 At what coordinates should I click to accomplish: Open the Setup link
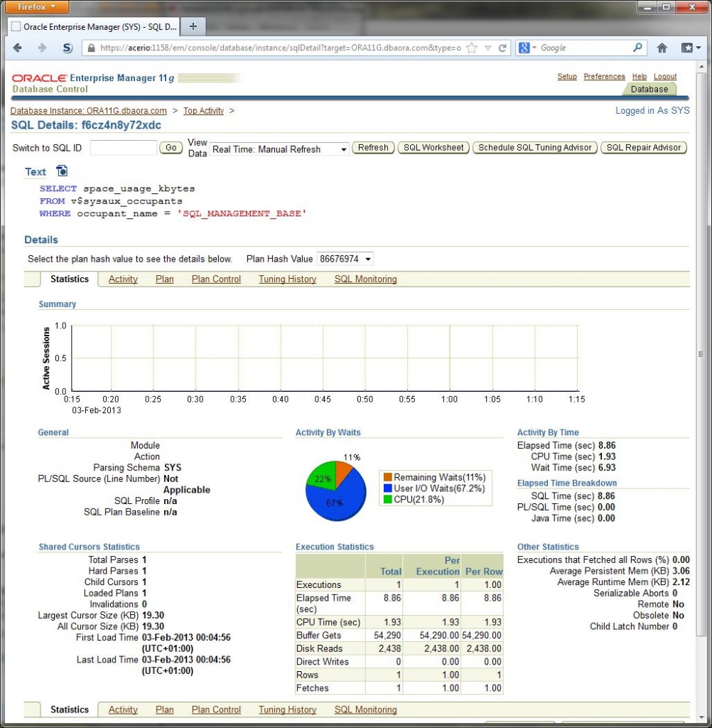tap(567, 76)
